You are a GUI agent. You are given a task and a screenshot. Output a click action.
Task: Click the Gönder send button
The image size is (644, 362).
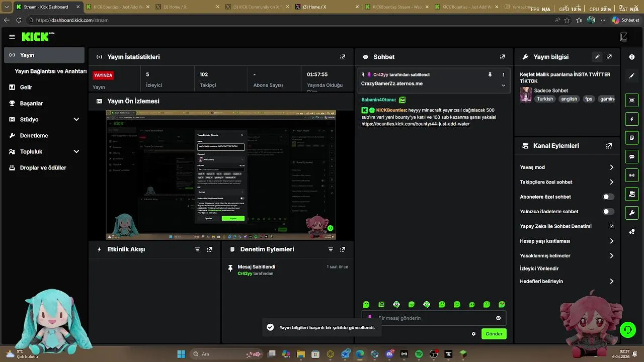(494, 334)
